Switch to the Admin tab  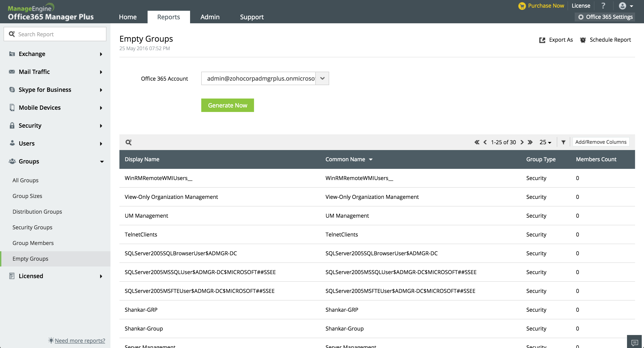click(x=210, y=17)
